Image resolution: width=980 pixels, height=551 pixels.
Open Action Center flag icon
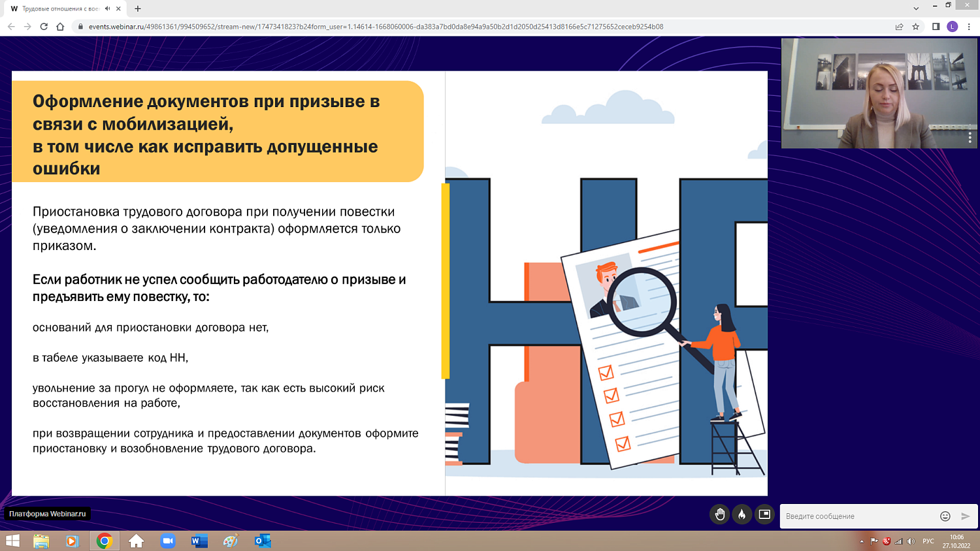pos(874,541)
